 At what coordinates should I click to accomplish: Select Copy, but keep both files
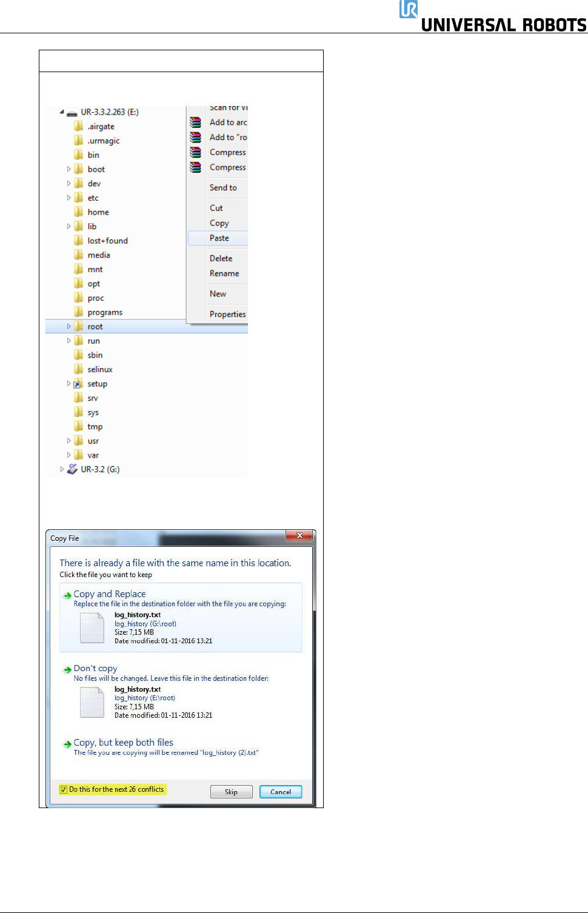(x=181, y=747)
